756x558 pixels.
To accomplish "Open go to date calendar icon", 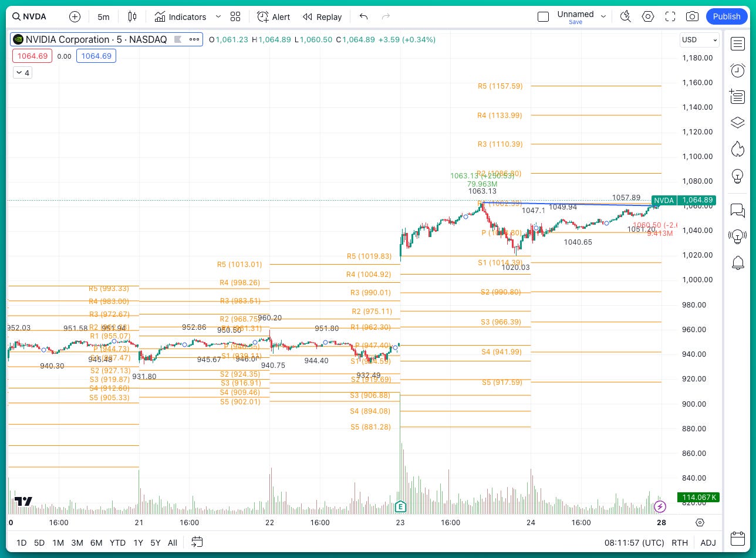I will pos(197,542).
